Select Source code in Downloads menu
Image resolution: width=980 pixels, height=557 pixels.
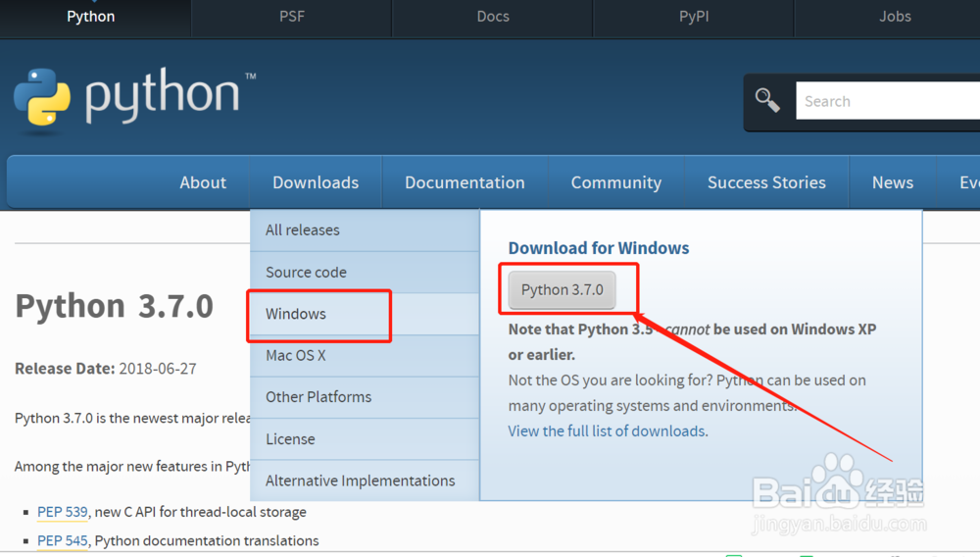tap(365, 273)
